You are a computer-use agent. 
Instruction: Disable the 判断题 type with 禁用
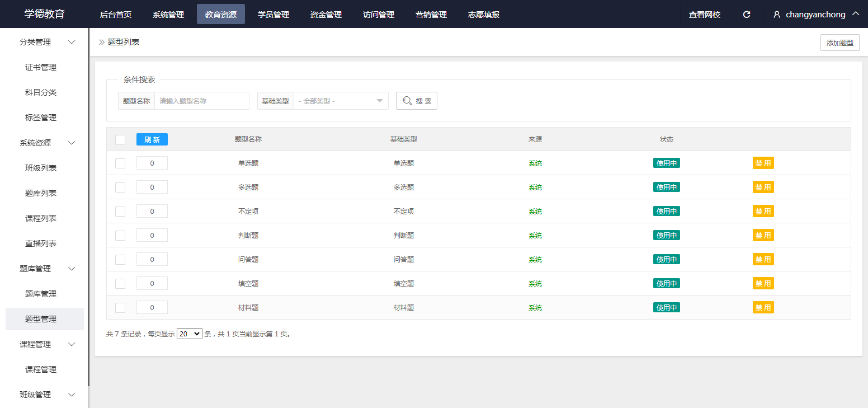pyautogui.click(x=763, y=236)
